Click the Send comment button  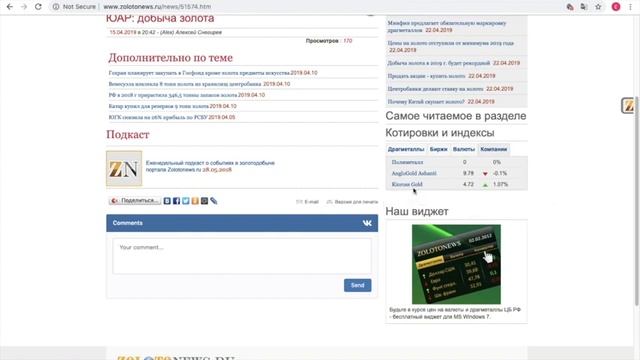click(x=358, y=285)
